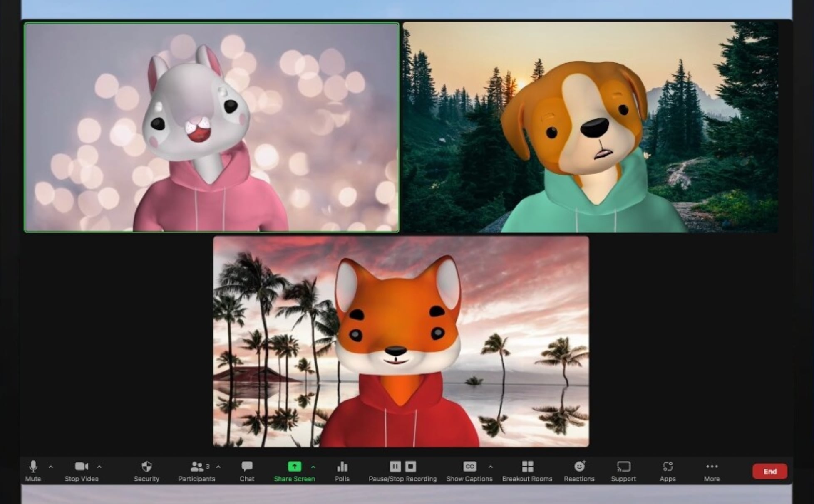
Task: Expand the arrow next to Participants
Action: coord(218,467)
